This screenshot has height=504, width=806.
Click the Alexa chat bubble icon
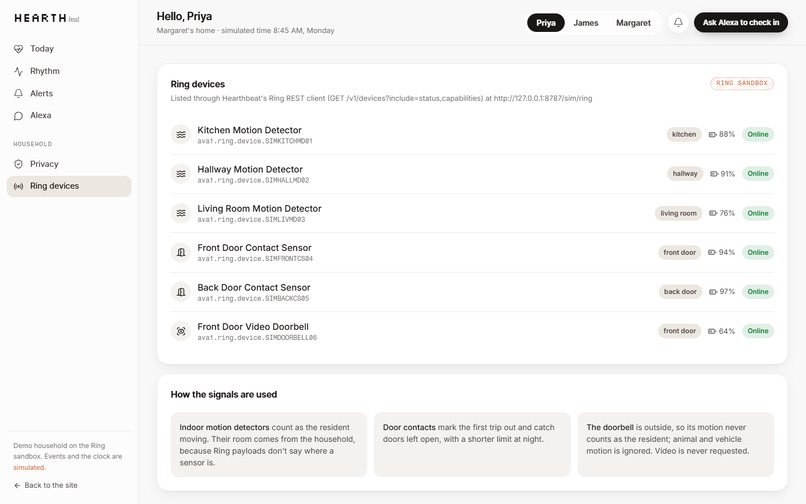coord(19,116)
